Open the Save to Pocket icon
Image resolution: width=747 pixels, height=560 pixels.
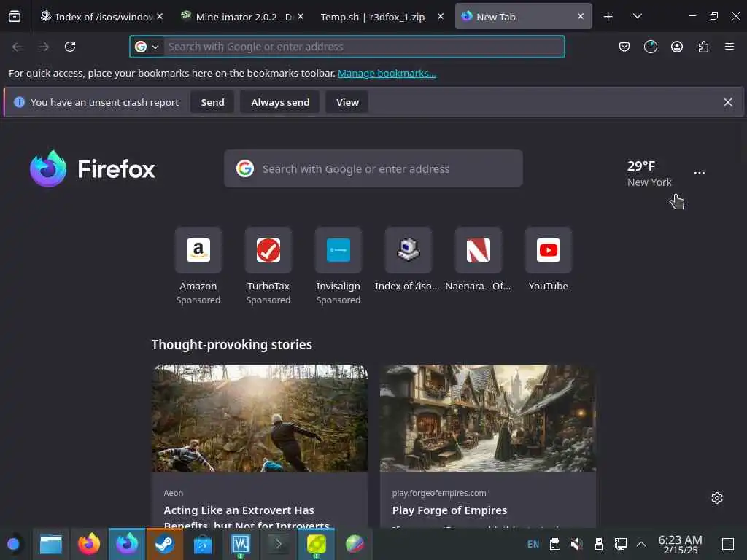point(624,47)
